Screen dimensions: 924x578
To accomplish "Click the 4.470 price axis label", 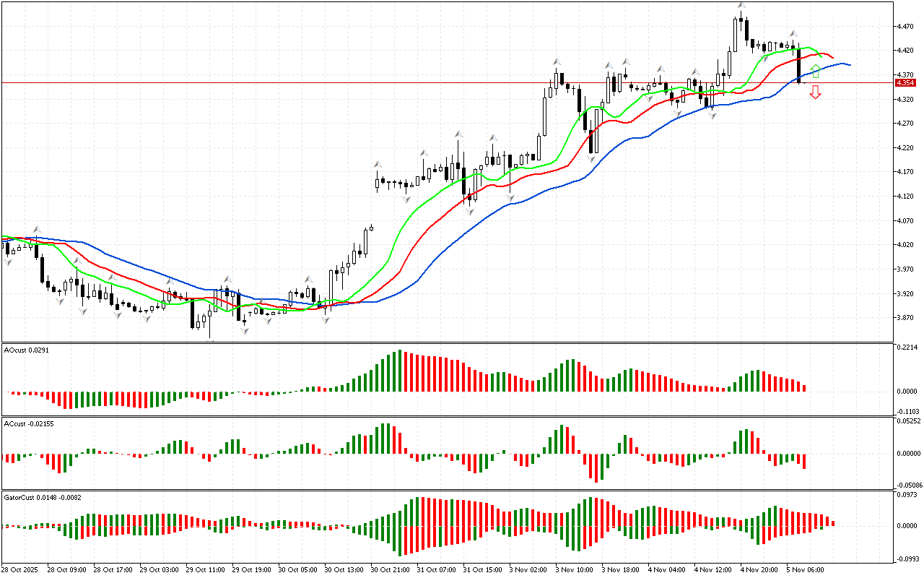I will [904, 27].
